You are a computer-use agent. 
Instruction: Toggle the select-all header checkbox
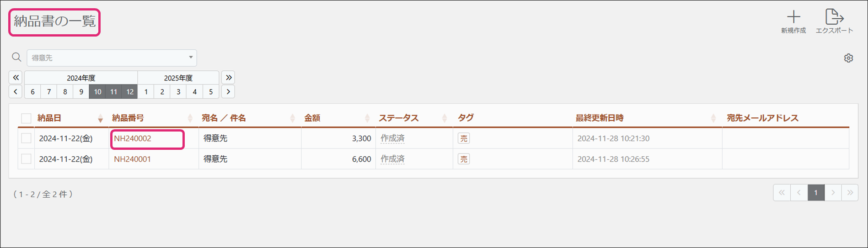tap(26, 118)
